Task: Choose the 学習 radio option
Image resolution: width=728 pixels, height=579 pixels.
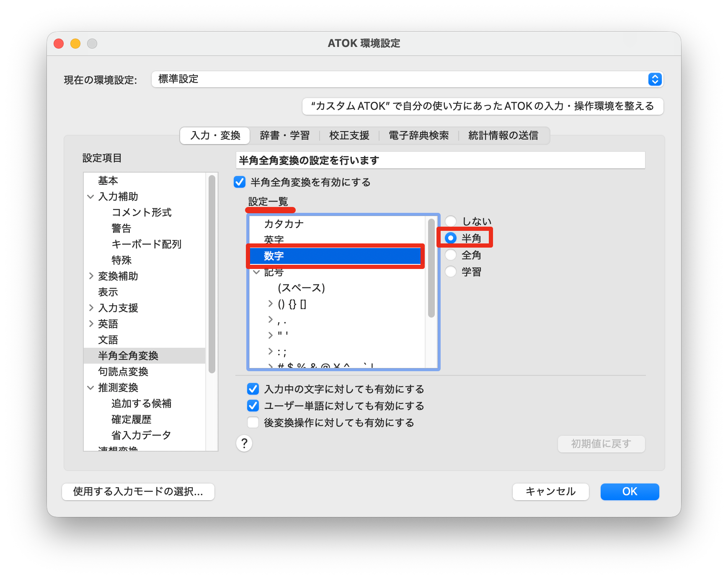Action: pyautogui.click(x=451, y=271)
